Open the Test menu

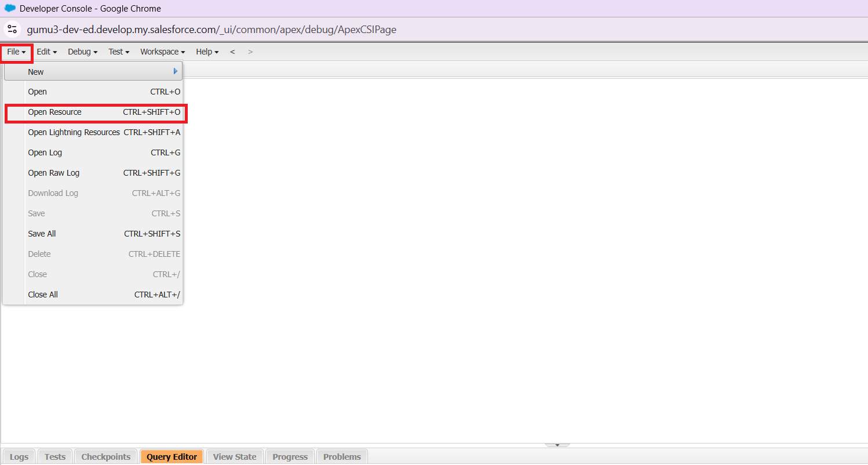click(x=119, y=52)
